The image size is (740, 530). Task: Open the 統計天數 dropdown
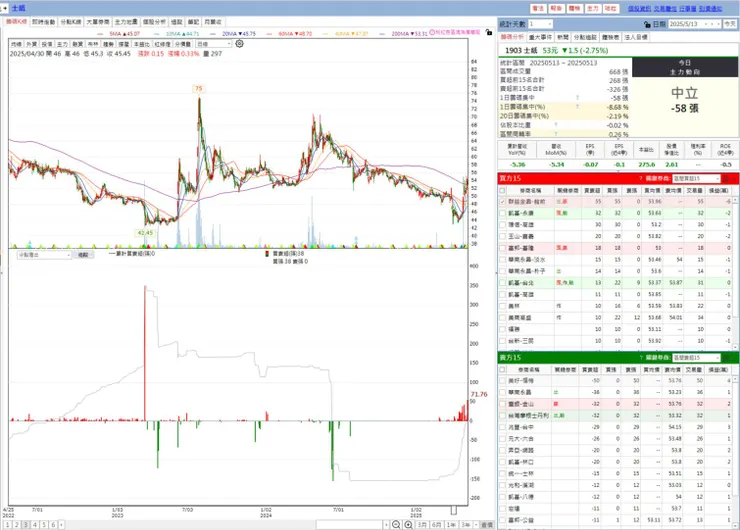540,24
